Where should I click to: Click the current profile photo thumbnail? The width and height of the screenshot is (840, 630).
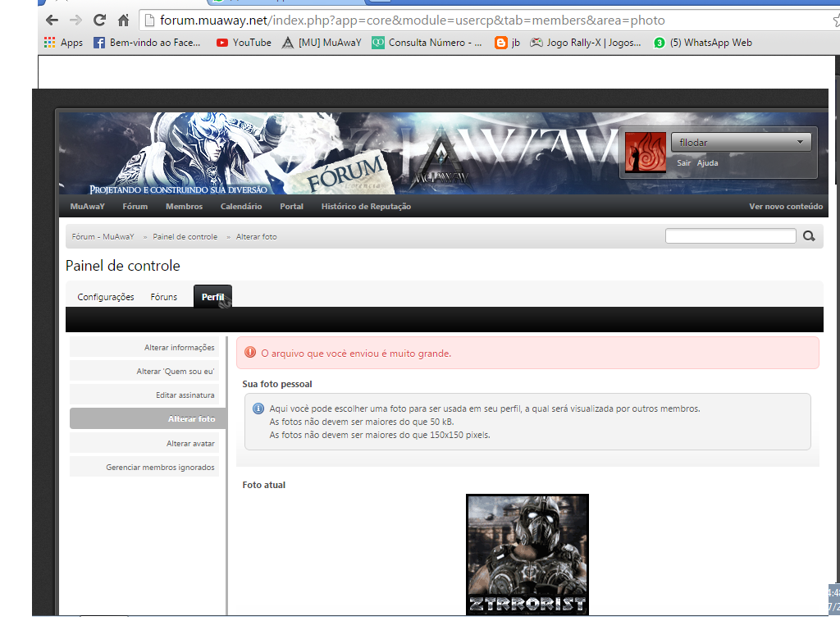pyautogui.click(x=527, y=554)
